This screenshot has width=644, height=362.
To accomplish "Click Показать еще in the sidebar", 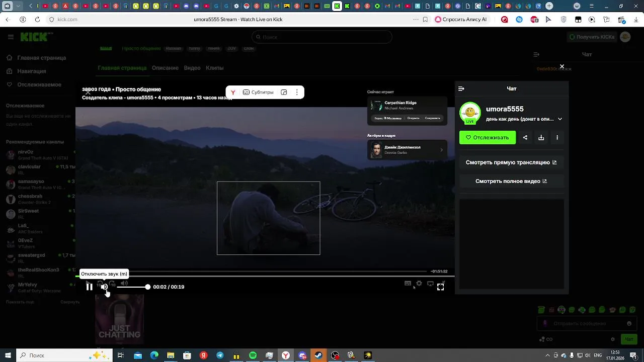I will tap(20, 302).
